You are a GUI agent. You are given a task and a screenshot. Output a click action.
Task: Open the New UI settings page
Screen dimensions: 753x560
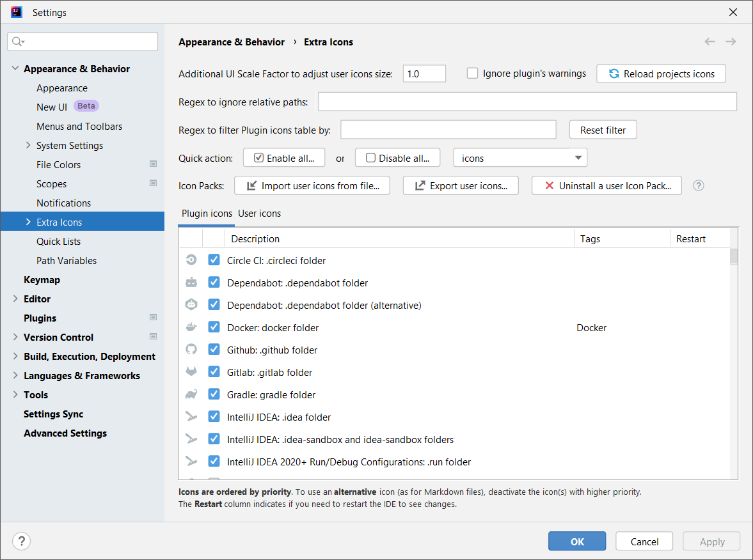click(x=52, y=107)
